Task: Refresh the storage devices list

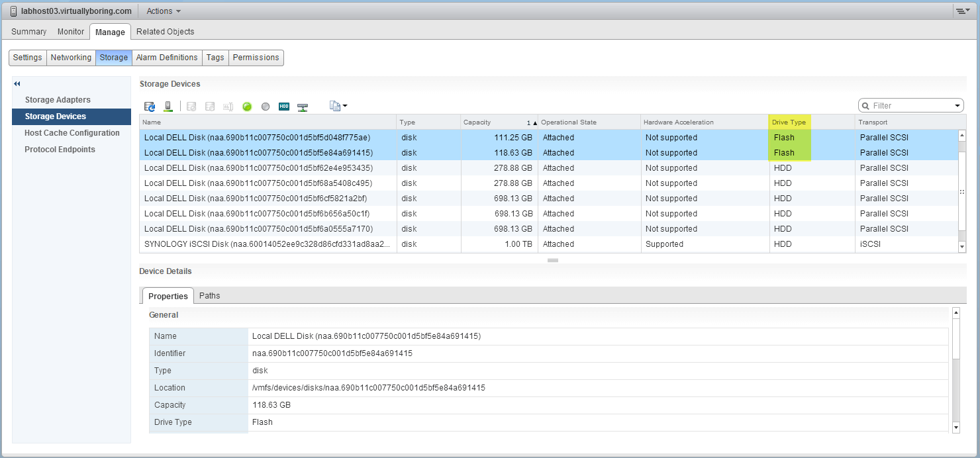Action: [x=150, y=106]
